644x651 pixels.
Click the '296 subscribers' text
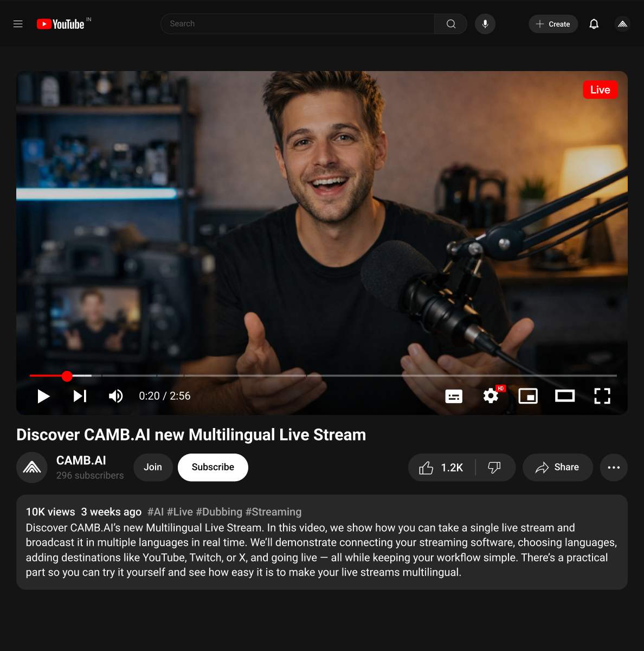(90, 476)
